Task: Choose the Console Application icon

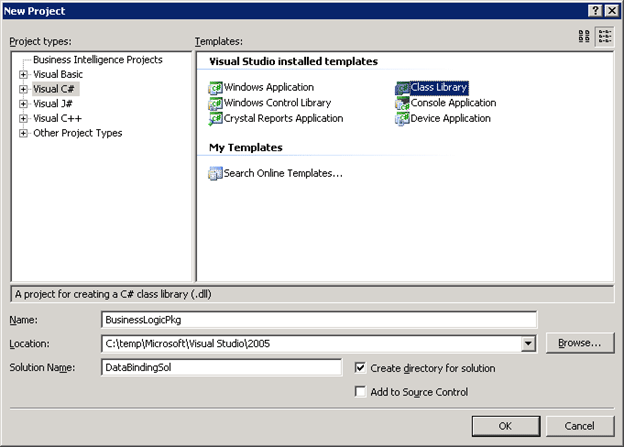Action: [402, 103]
